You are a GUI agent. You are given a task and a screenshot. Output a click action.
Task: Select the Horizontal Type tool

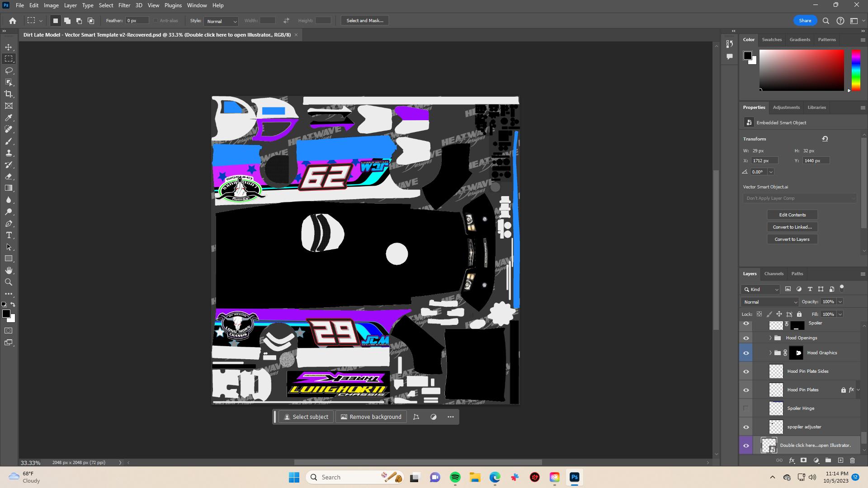click(9, 235)
